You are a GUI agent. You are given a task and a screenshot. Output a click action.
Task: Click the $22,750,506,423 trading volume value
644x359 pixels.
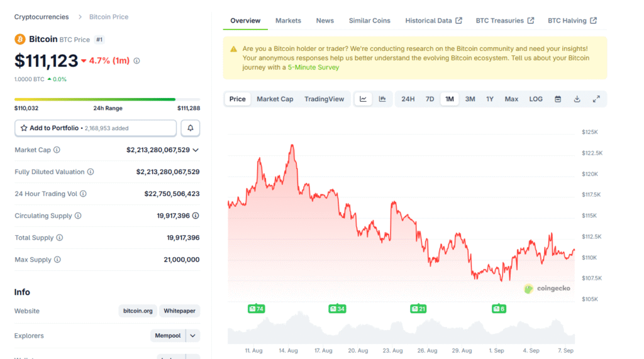[172, 194]
